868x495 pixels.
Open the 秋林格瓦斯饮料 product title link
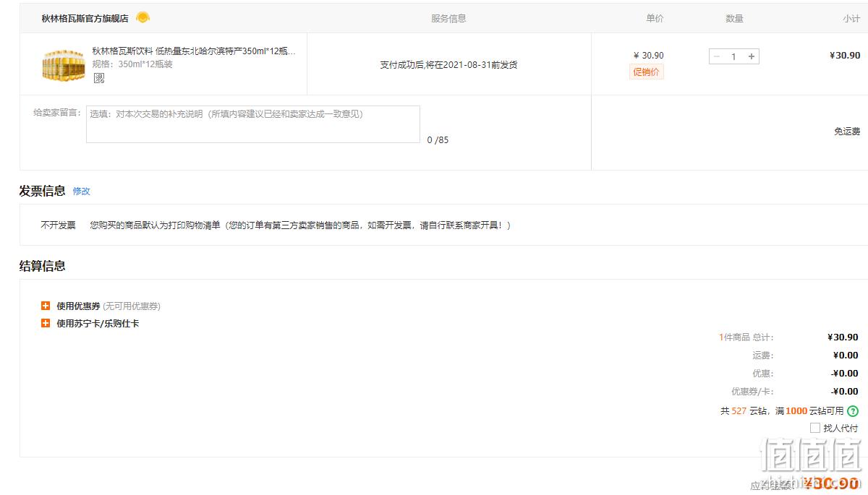click(194, 51)
